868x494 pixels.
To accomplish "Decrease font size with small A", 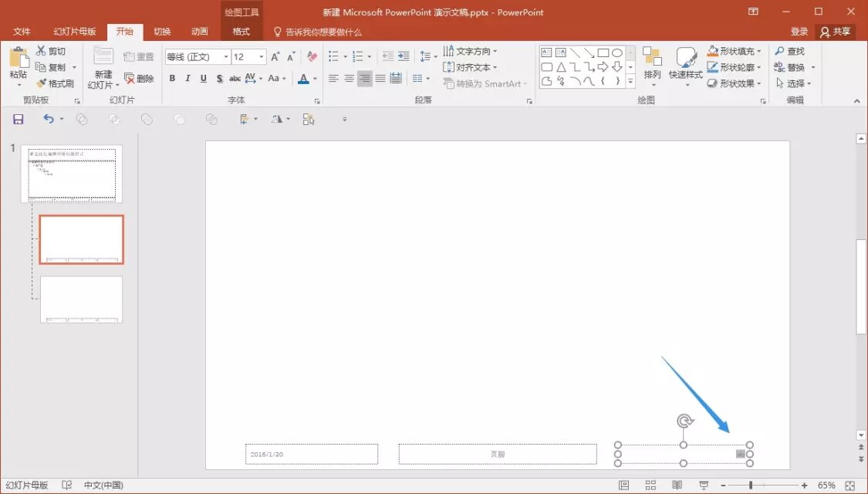I will pyautogui.click(x=291, y=56).
